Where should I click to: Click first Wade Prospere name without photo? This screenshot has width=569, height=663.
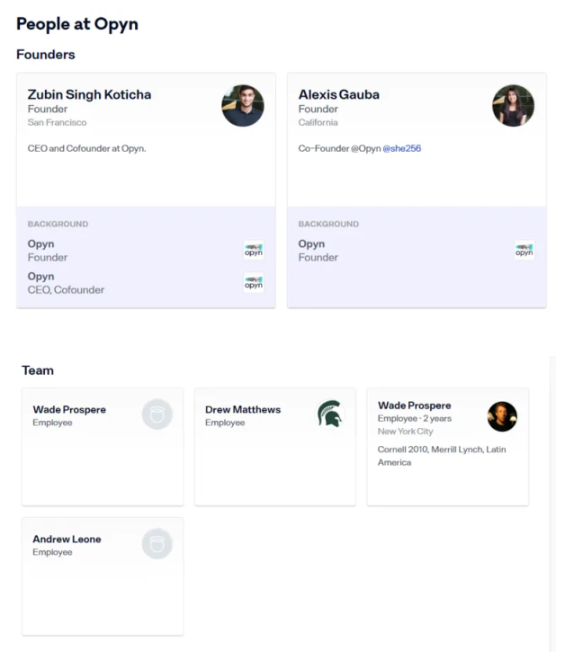pyautogui.click(x=69, y=410)
